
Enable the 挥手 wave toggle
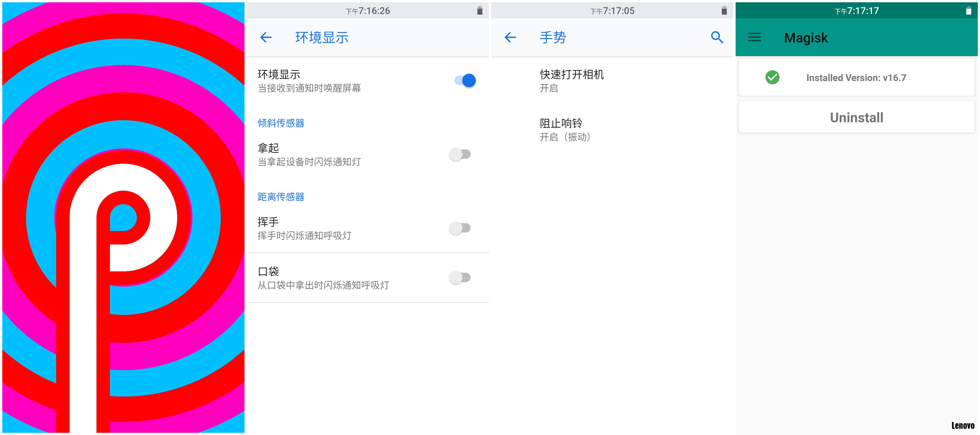460,228
